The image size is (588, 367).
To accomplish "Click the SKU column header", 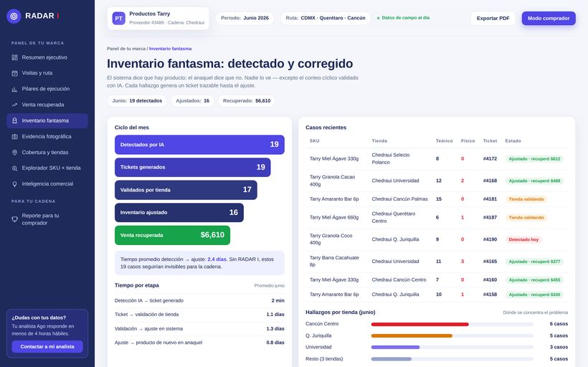I will pos(315,141).
